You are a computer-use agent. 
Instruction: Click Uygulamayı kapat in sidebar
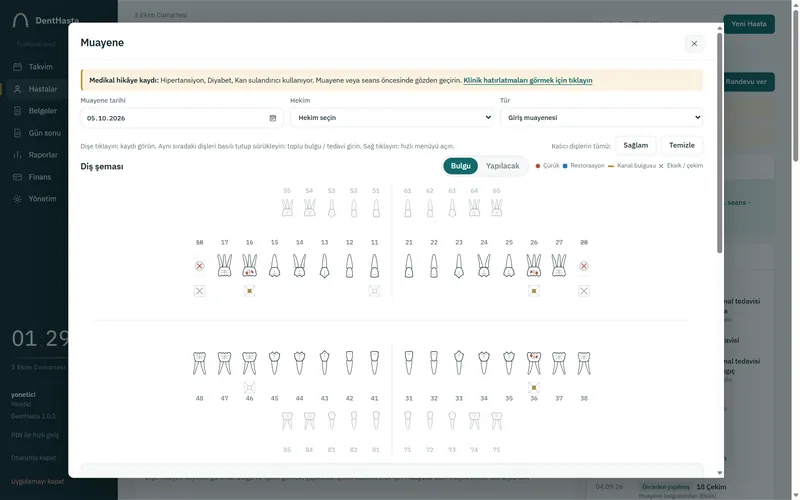tap(37, 481)
